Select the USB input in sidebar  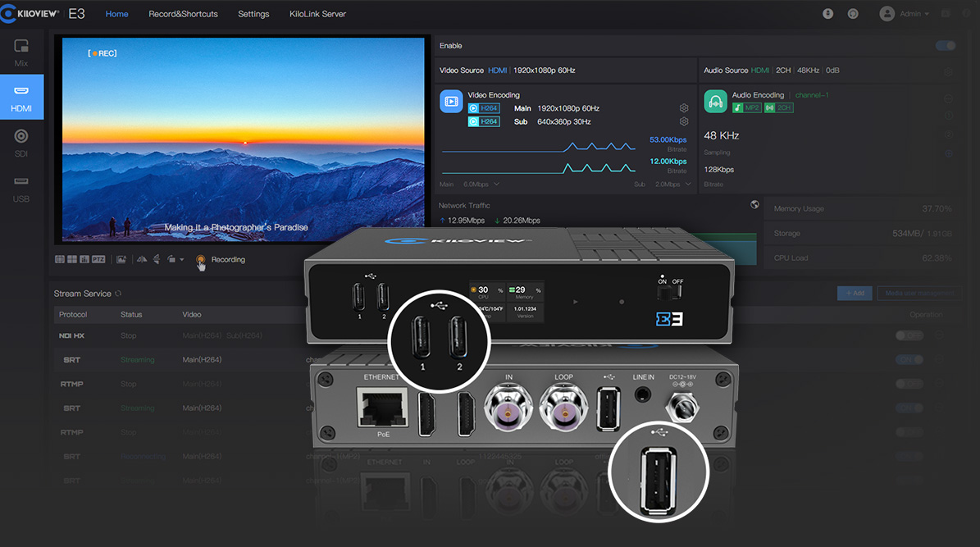coord(21,187)
